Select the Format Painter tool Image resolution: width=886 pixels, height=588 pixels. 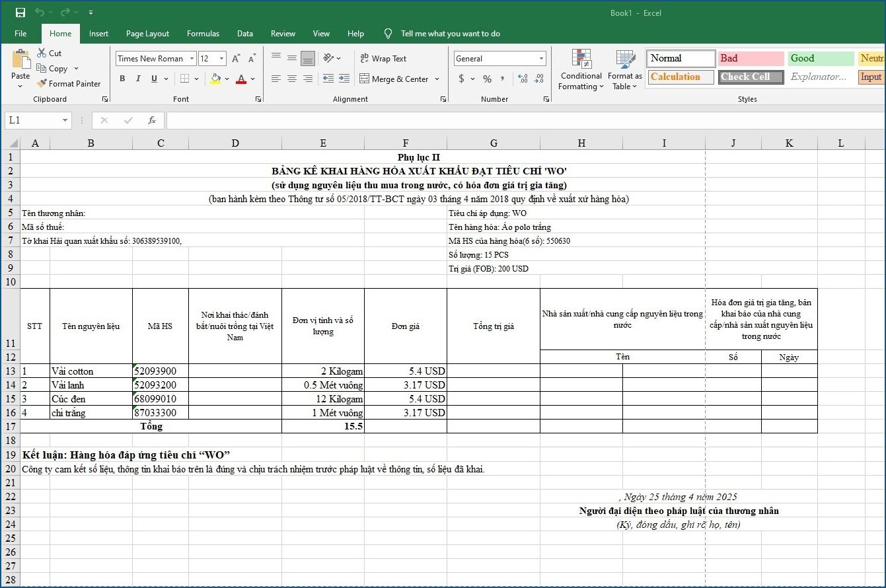(69, 84)
